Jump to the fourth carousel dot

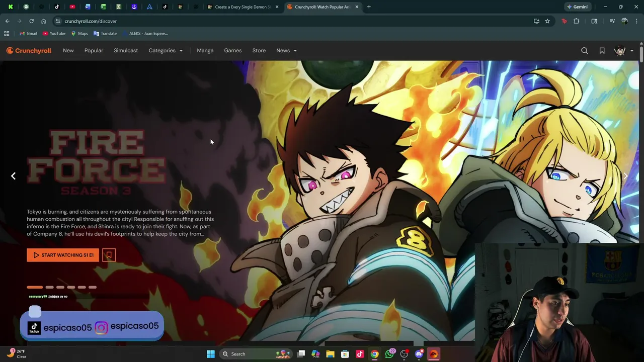pyautogui.click(x=71, y=287)
